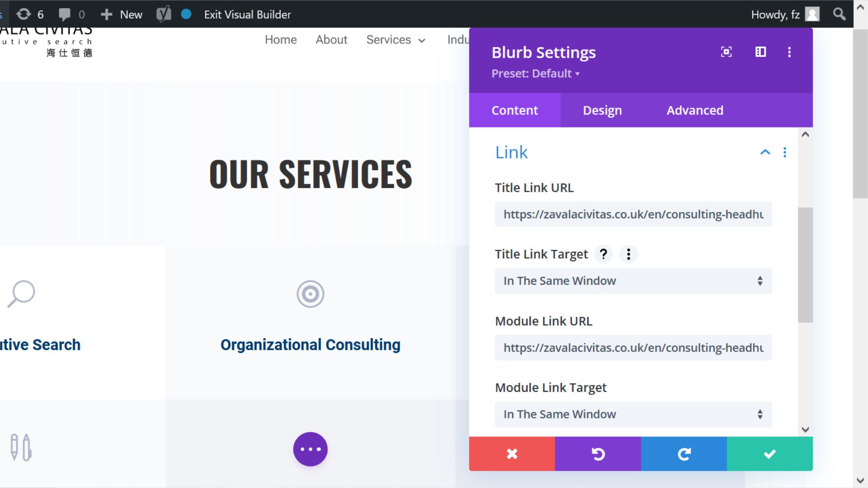
Task: Click the Organizational Consulting title link
Action: (310, 345)
